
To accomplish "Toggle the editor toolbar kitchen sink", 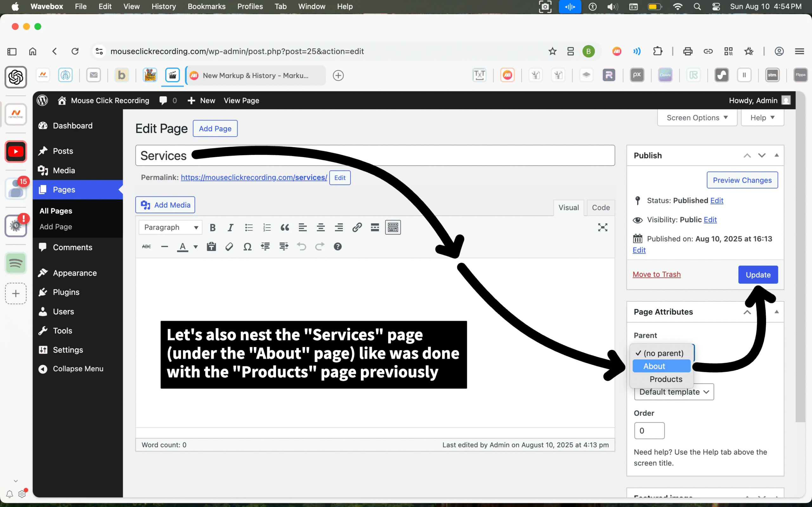I will coord(393,228).
